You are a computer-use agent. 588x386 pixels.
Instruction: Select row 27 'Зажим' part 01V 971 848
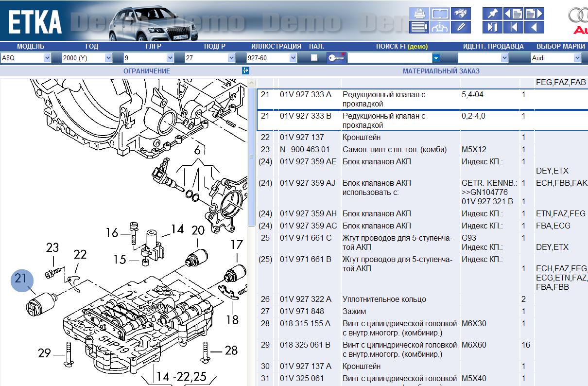coord(422,312)
